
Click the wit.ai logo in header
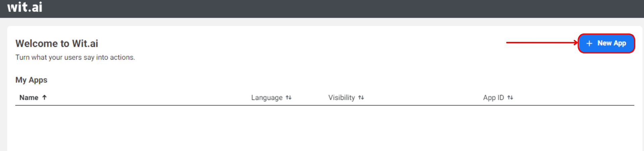pos(25,7)
